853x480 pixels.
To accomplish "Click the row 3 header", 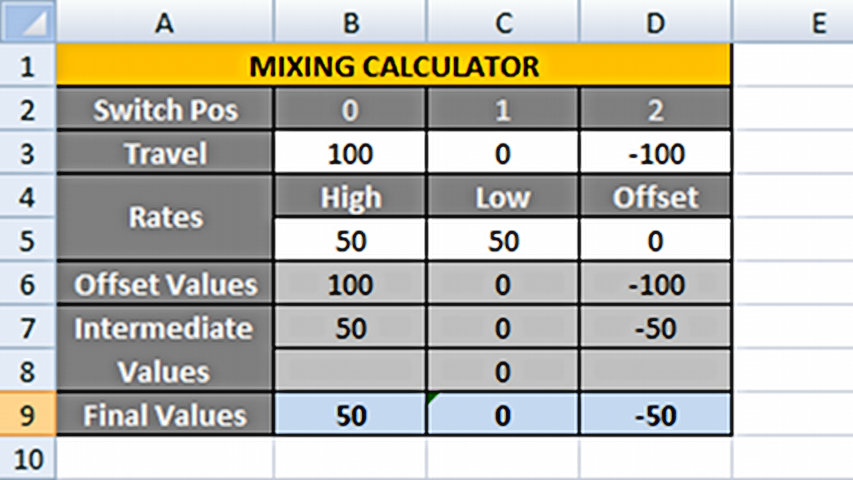I will click(x=27, y=154).
